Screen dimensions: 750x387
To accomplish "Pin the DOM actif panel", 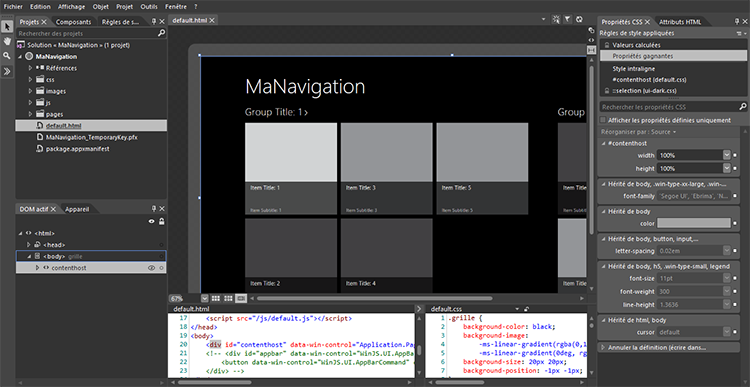I will coord(154,209).
